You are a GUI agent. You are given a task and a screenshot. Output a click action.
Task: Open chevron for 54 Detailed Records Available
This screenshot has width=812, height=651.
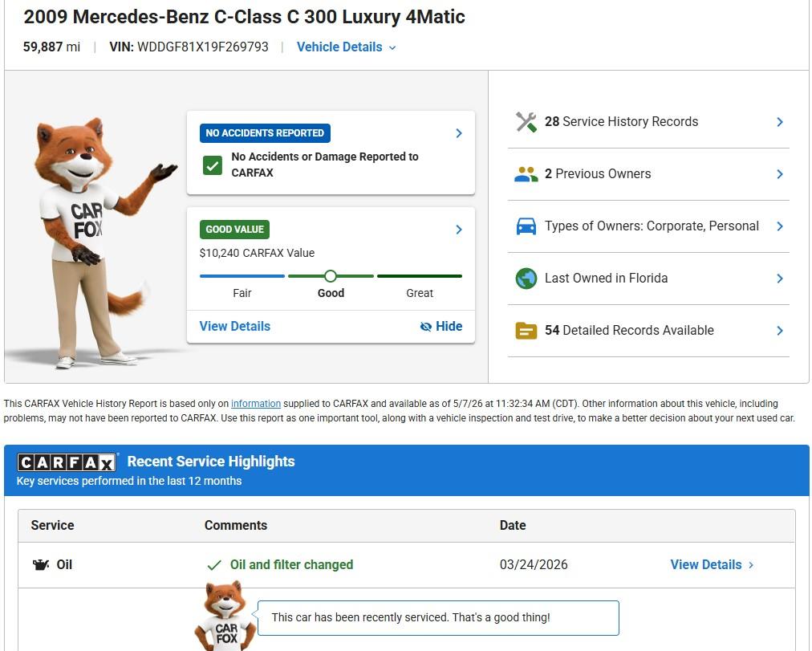pyautogui.click(x=780, y=331)
